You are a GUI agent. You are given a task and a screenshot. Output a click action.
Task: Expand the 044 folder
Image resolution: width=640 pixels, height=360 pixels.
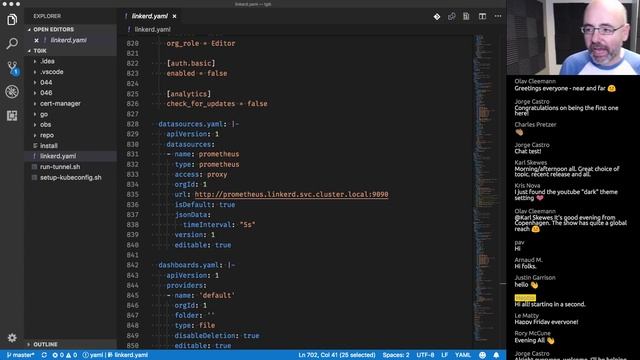[46, 82]
